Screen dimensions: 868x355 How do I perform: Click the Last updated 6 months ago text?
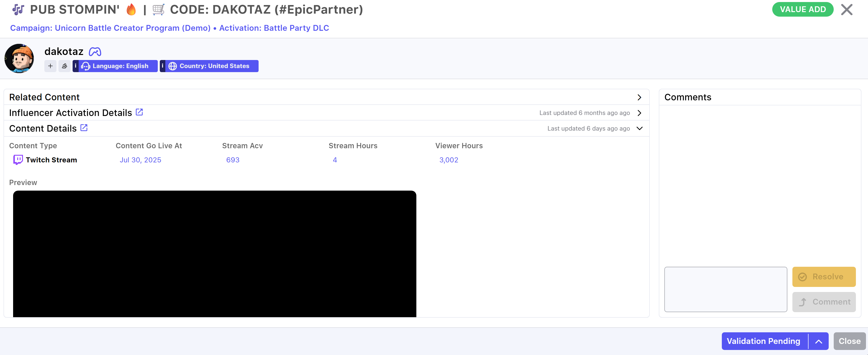[584, 113]
